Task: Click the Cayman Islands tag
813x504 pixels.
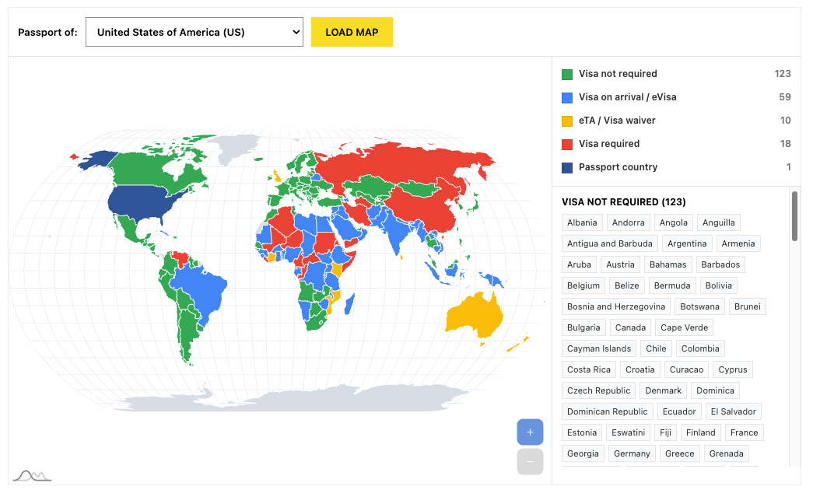Action: click(599, 348)
